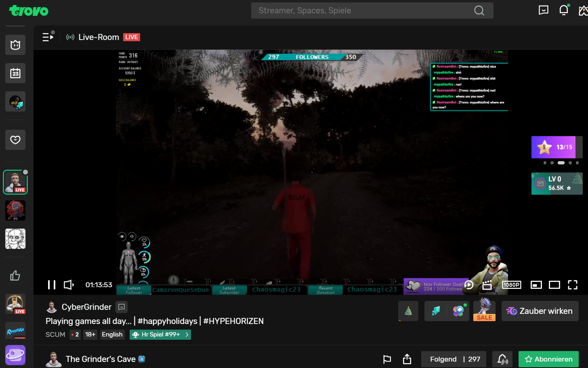
Task: Open the red hooded avatar channel in the sidebar
Action: click(x=15, y=210)
